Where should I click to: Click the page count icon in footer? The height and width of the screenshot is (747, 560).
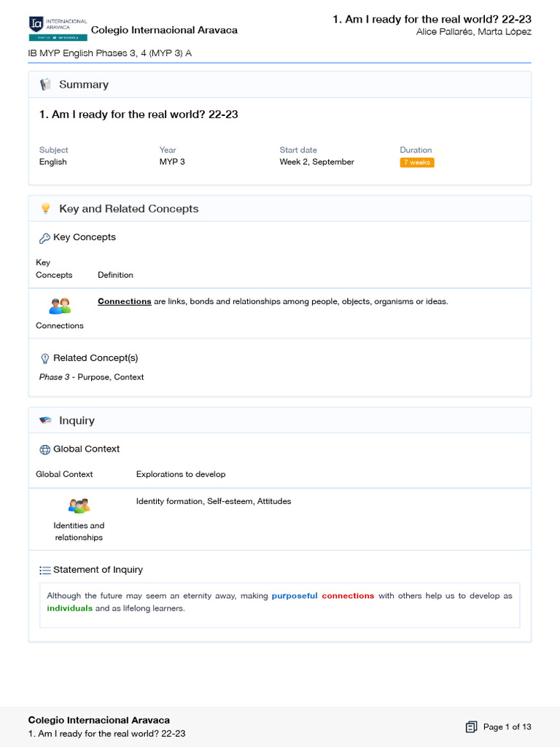click(x=471, y=727)
